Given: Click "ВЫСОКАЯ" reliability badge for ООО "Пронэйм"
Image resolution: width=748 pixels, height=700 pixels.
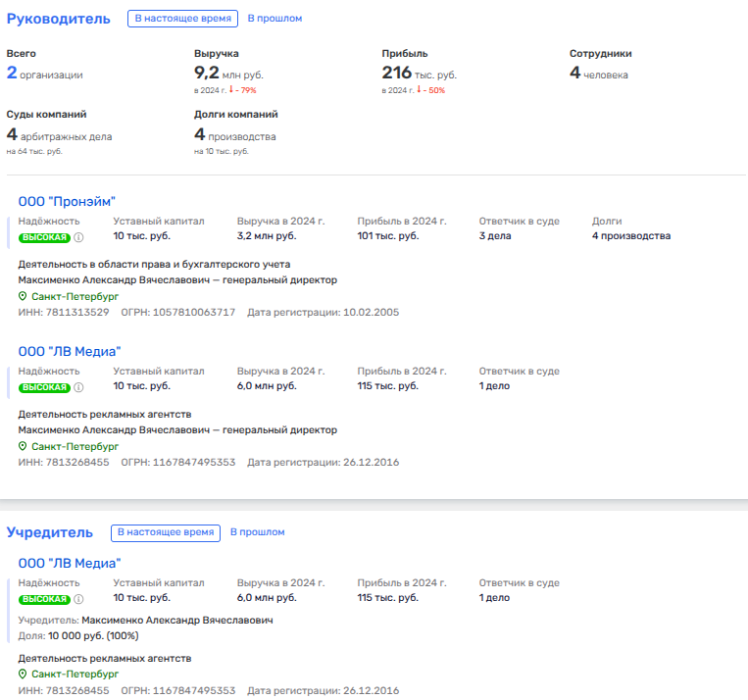Looking at the screenshot, I should point(45,237).
